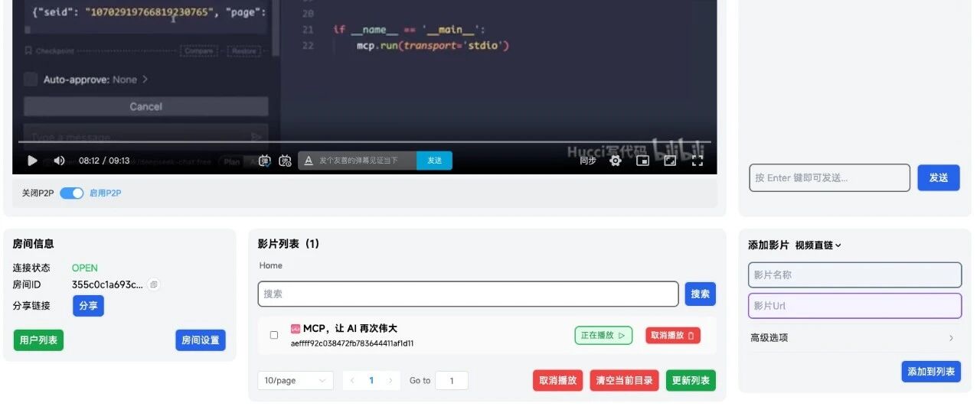Play the video with the play icon
The width and height of the screenshot is (980, 416).
pos(32,161)
